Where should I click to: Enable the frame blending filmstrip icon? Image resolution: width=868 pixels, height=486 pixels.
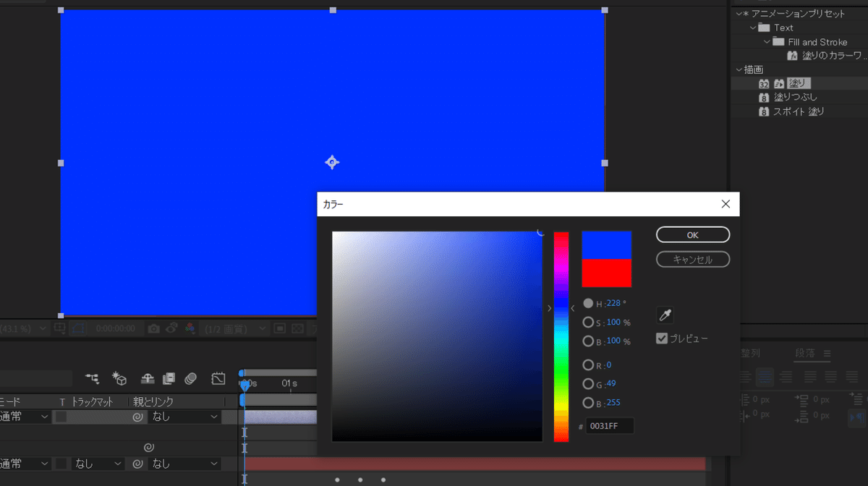pyautogui.click(x=169, y=378)
